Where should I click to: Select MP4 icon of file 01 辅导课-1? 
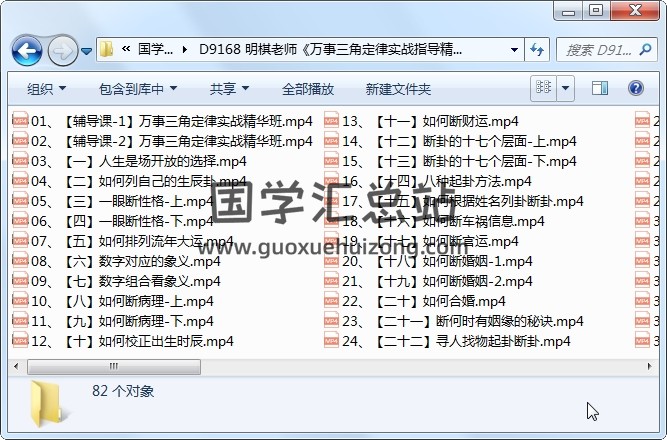[x=20, y=121]
